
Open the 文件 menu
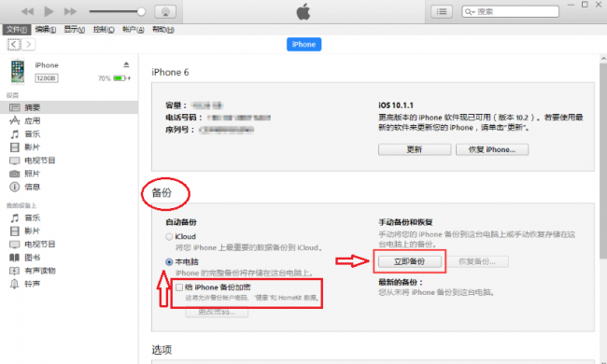(x=16, y=29)
